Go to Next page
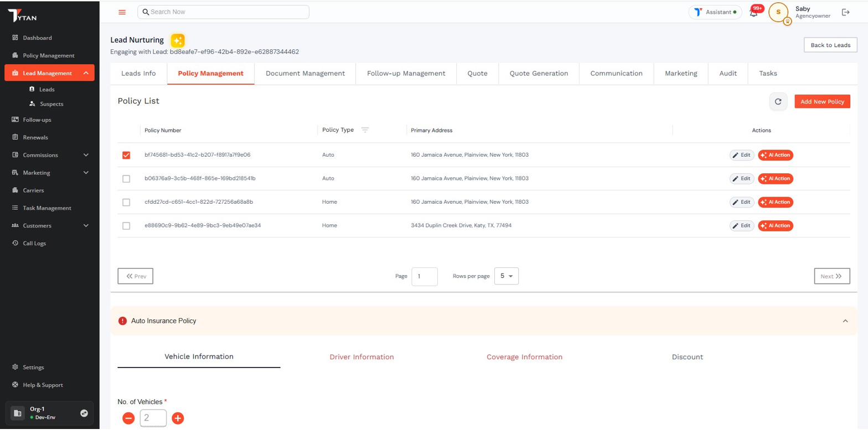868x434 pixels. point(832,276)
